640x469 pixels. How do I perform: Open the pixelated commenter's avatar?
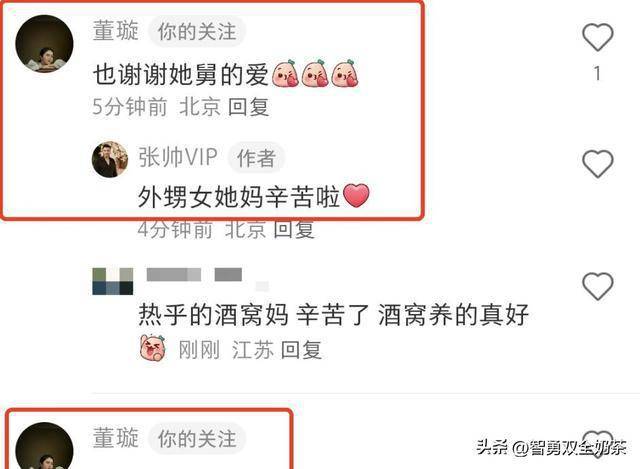(113, 281)
